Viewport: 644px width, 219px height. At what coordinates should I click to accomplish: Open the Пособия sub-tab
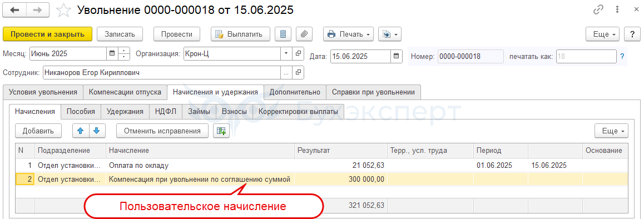81,111
